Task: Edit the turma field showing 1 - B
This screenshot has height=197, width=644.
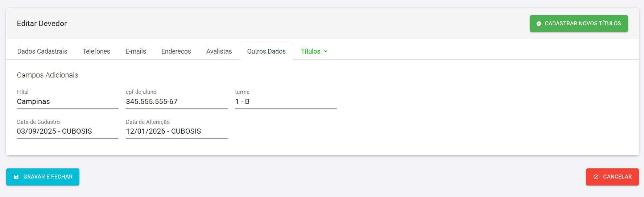Action: (x=286, y=102)
